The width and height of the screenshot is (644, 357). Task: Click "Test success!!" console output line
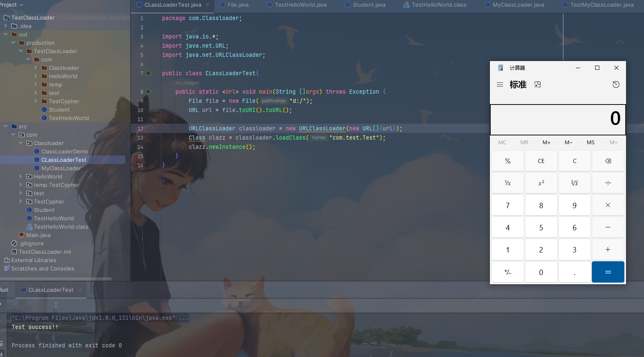pos(35,327)
